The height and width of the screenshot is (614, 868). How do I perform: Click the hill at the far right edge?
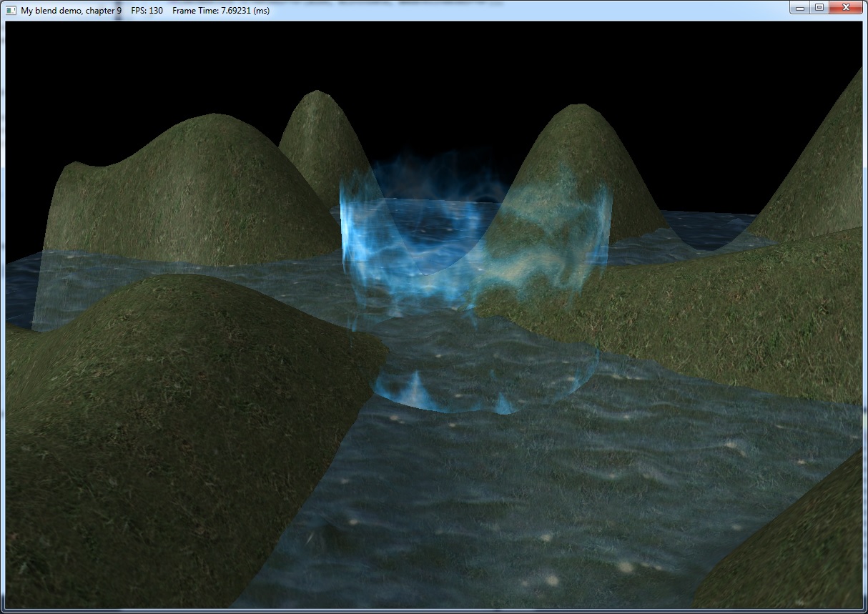[x=822, y=164]
